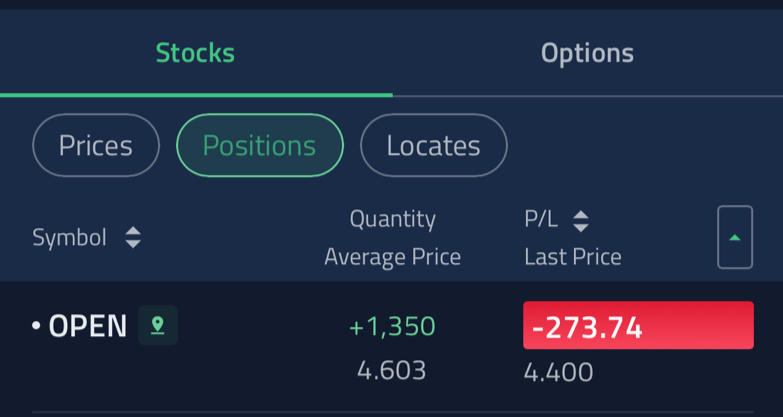
Task: Collapse the list with the green up-arrow box
Action: 735,237
